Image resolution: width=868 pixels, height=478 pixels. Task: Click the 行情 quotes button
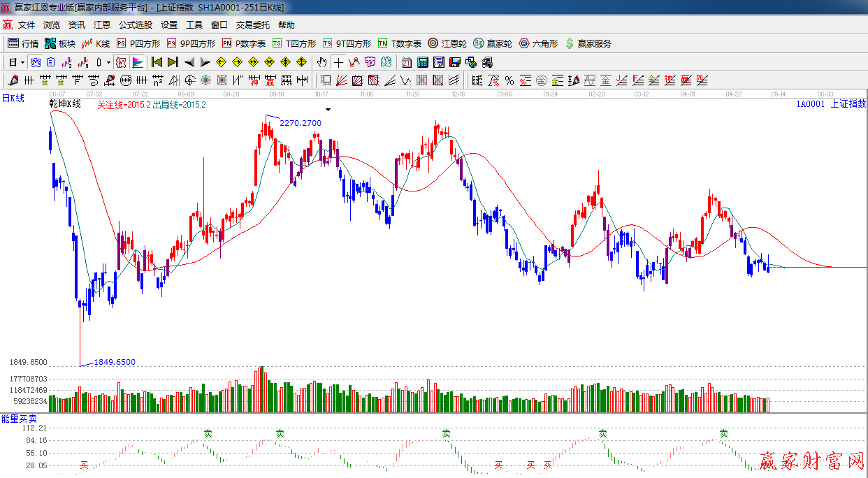[x=23, y=43]
